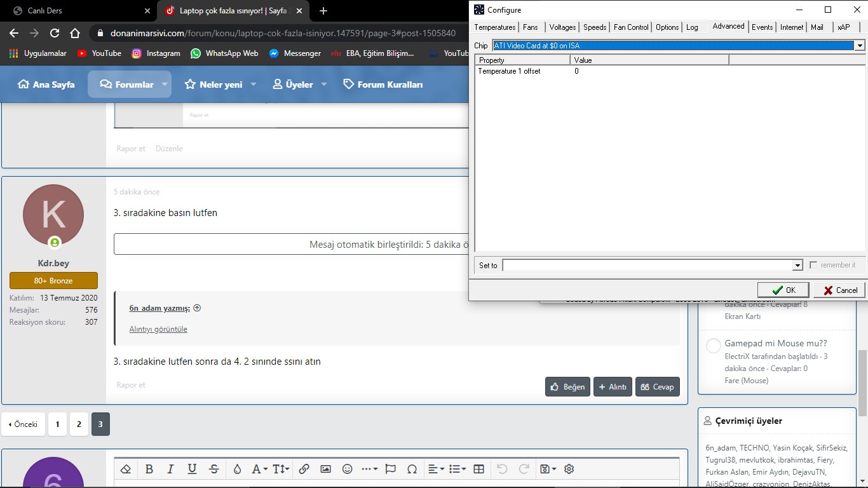
Task: Underline text using the editor toolbar
Action: [x=192, y=469]
